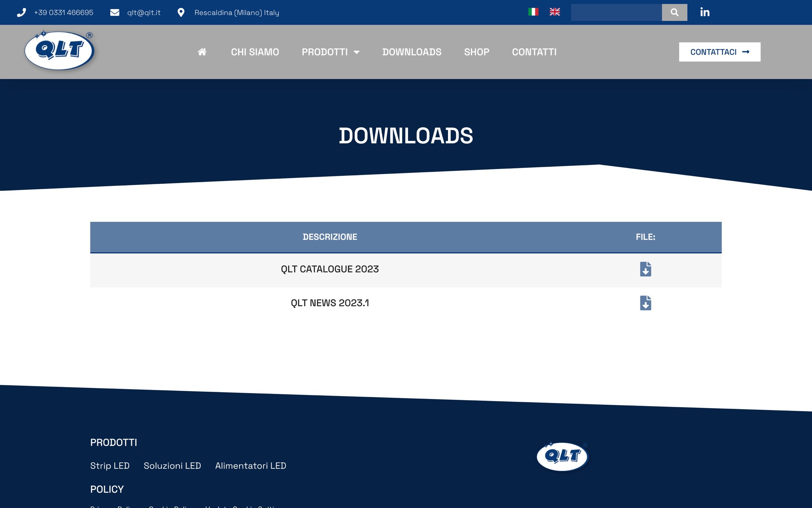Screen dimensions: 812x508
Task: Open the SHOP menu item
Action: coord(477,52)
